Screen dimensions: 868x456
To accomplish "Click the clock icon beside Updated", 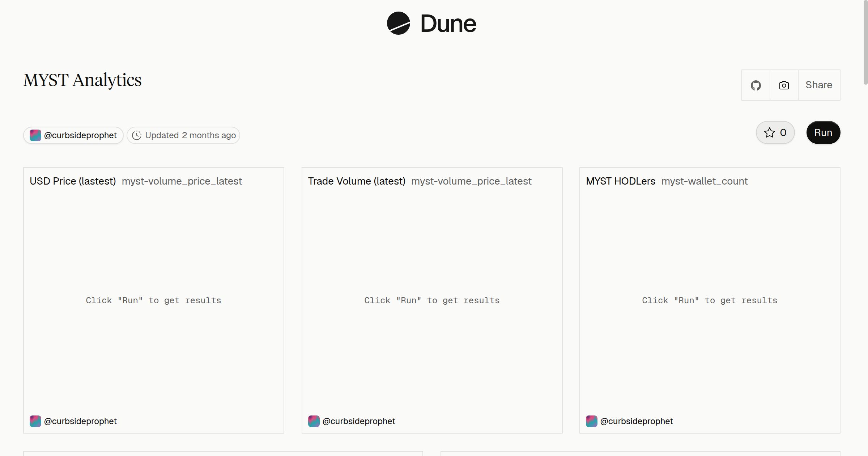I will pyautogui.click(x=137, y=135).
